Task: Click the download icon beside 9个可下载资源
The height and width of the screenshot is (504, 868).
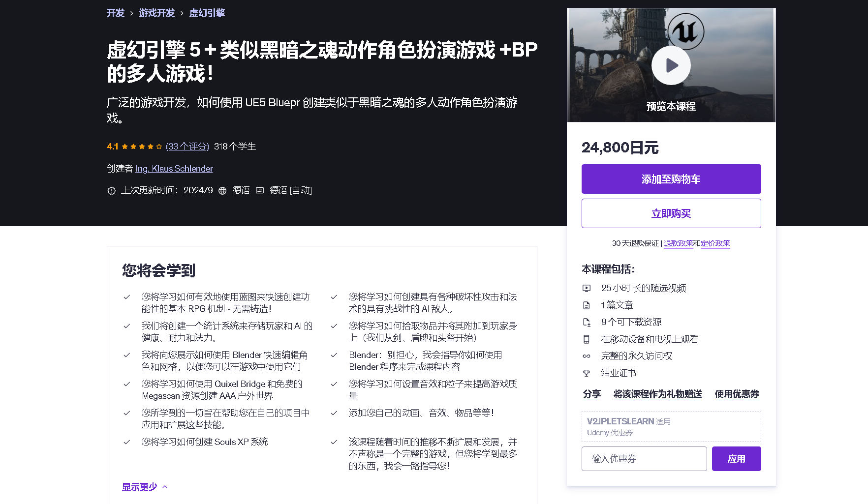Action: click(587, 322)
